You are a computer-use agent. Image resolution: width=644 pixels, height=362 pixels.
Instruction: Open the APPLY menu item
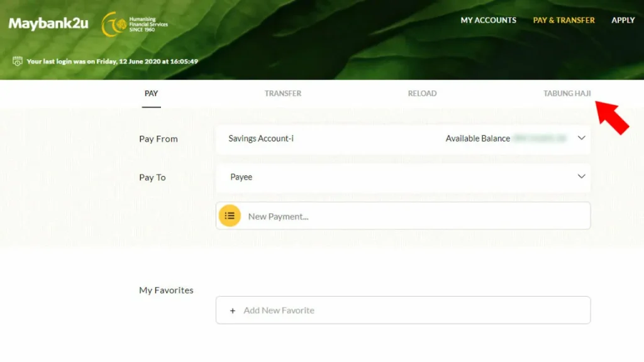[623, 19]
